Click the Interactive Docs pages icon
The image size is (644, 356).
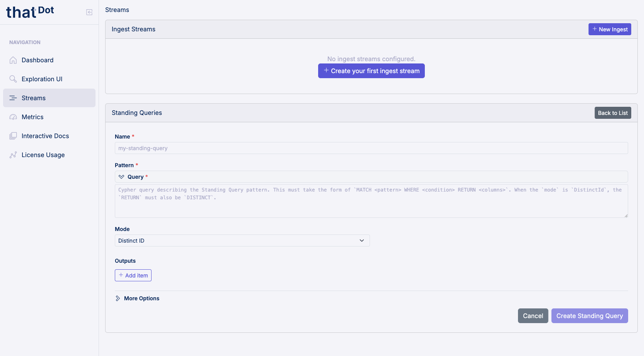tap(13, 136)
